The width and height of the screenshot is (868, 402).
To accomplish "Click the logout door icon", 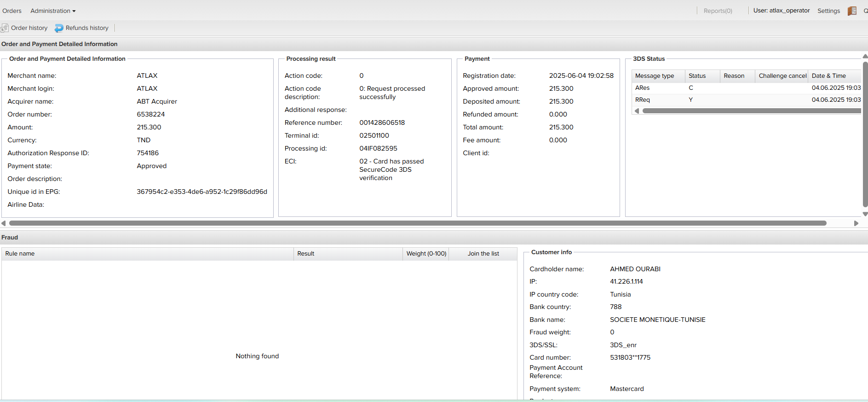I will pyautogui.click(x=852, y=11).
